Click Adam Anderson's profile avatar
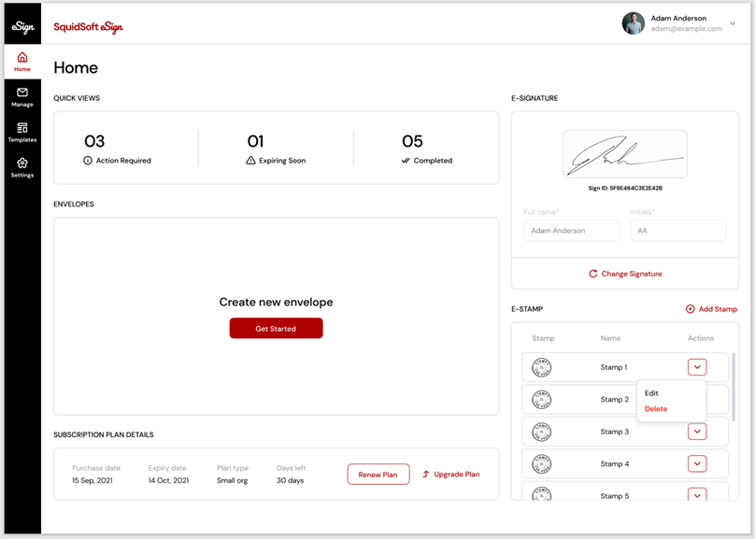 tap(633, 23)
